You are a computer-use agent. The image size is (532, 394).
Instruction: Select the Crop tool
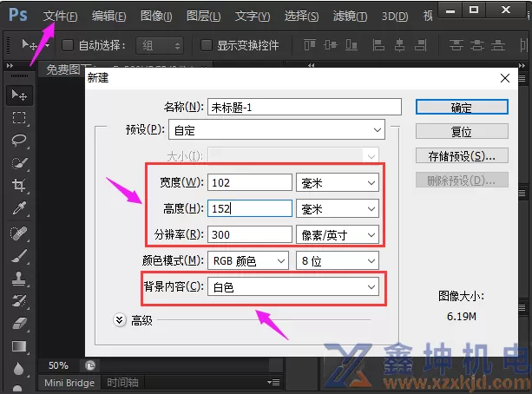(x=19, y=186)
